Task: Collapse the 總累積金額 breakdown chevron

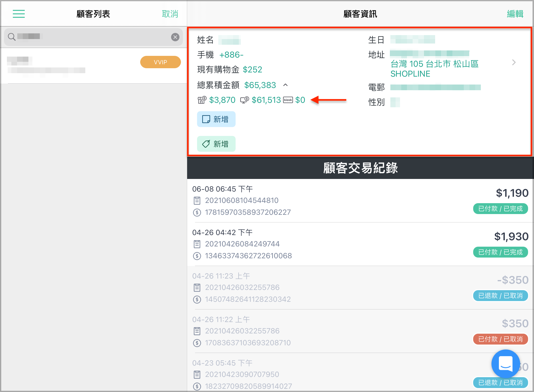Action: coord(286,85)
